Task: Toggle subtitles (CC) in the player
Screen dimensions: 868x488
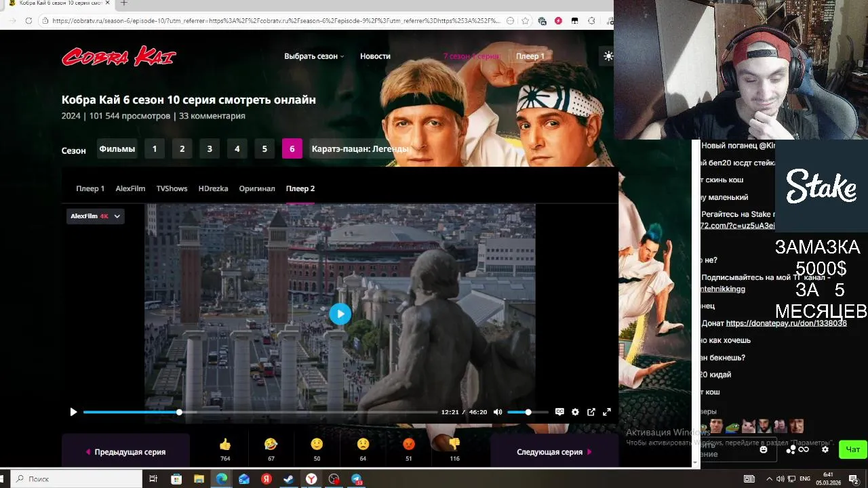Action: (559, 412)
